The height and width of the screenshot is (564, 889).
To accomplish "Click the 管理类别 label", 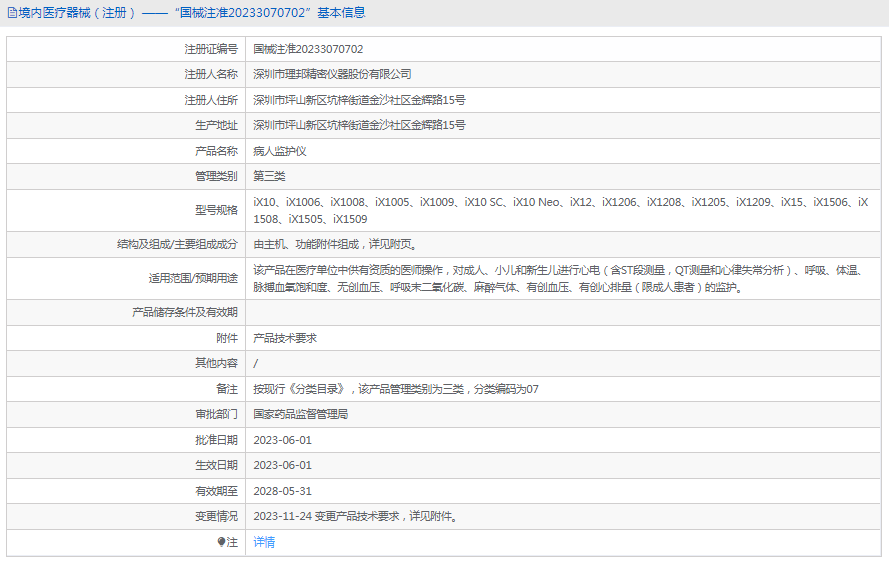I will (x=217, y=176).
